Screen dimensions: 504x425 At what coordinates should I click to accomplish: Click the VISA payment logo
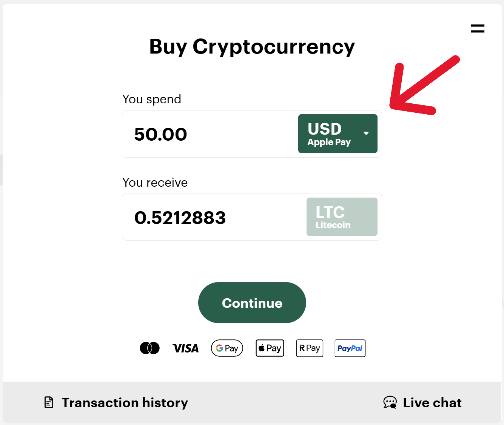pyautogui.click(x=185, y=348)
